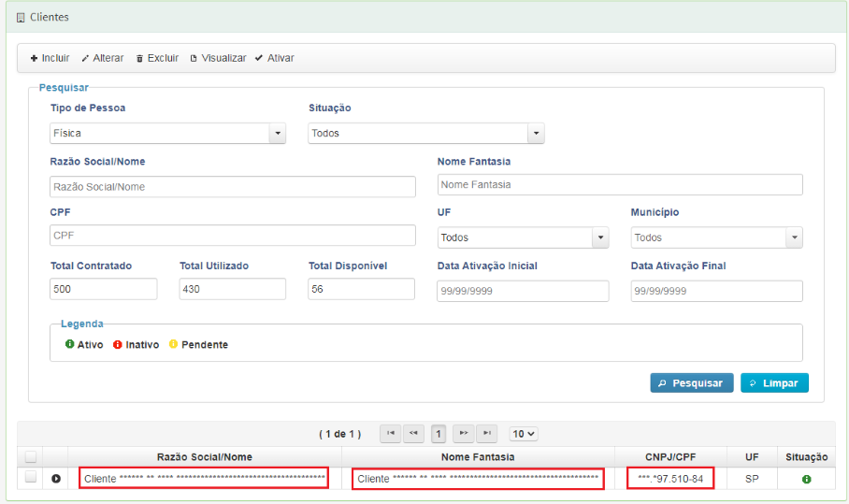Click the Alterar pencil icon
Screen dimensions: 849x504
85,59
